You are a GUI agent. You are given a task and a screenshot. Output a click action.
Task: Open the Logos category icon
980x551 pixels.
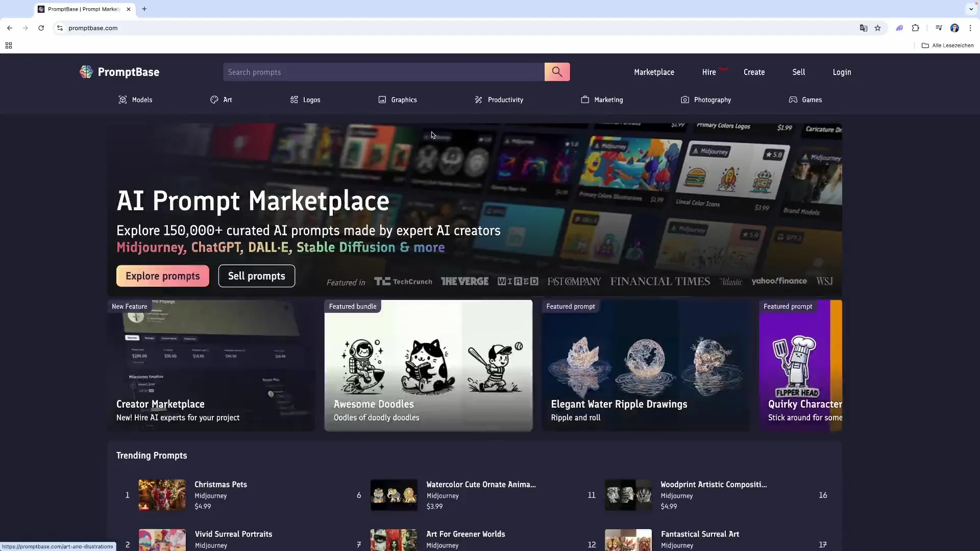pyautogui.click(x=294, y=100)
